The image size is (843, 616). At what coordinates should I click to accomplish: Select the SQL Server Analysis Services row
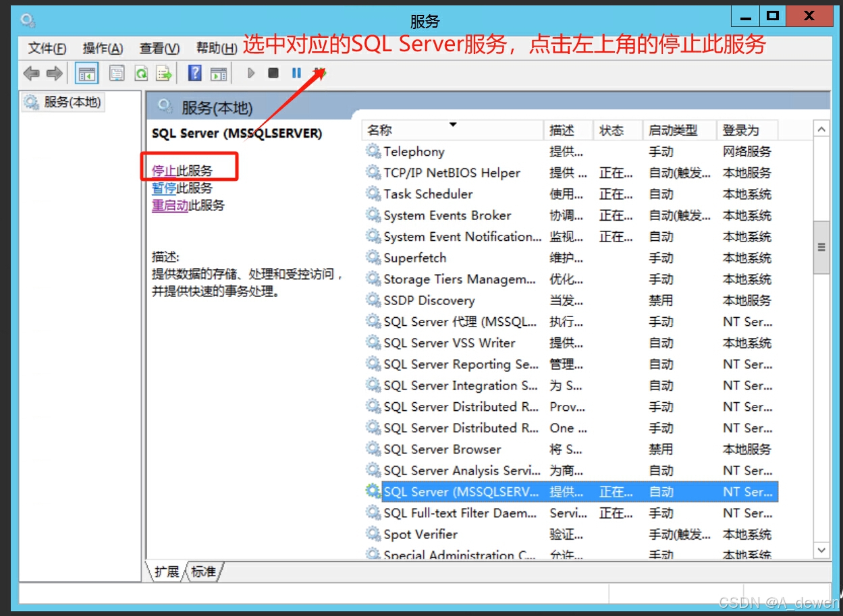point(571,470)
